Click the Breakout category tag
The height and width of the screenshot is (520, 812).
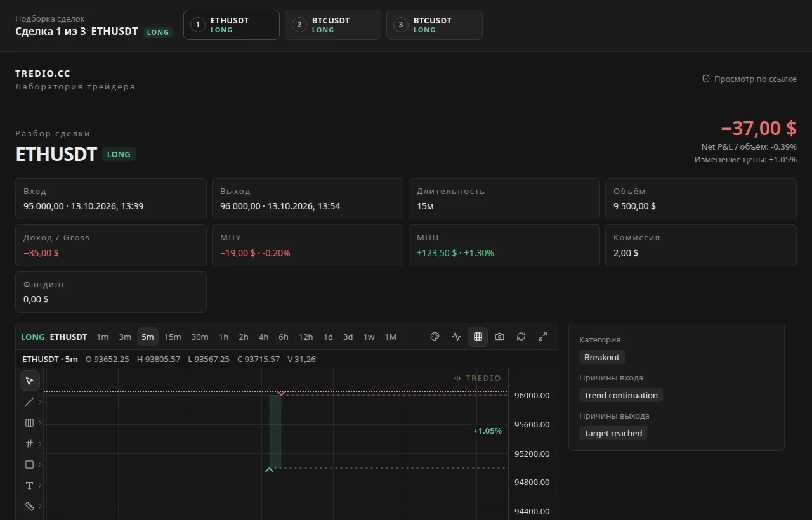point(602,357)
